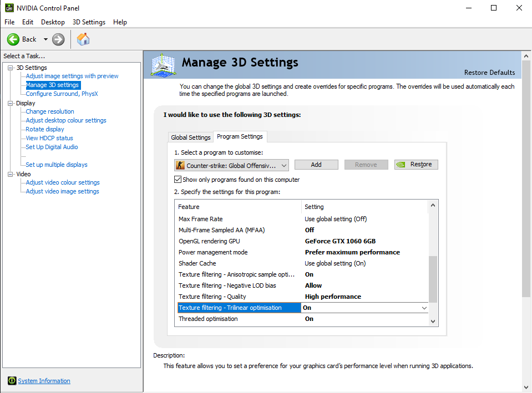Switch to the Global Settings tab
The height and width of the screenshot is (393, 532).
click(x=191, y=137)
